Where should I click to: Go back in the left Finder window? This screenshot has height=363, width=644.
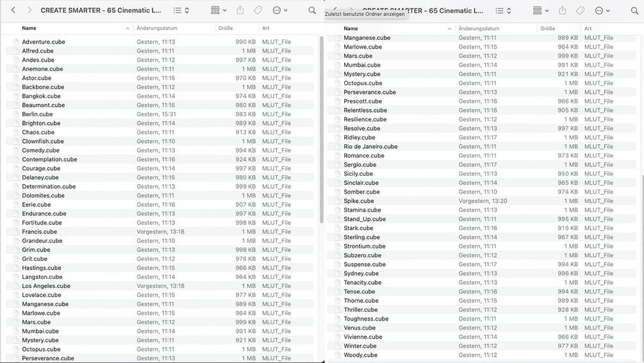(x=13, y=10)
